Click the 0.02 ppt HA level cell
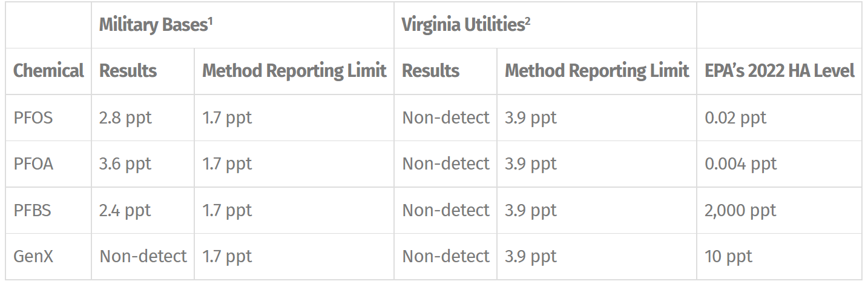Screen dimensions: 868x284 click(735, 117)
